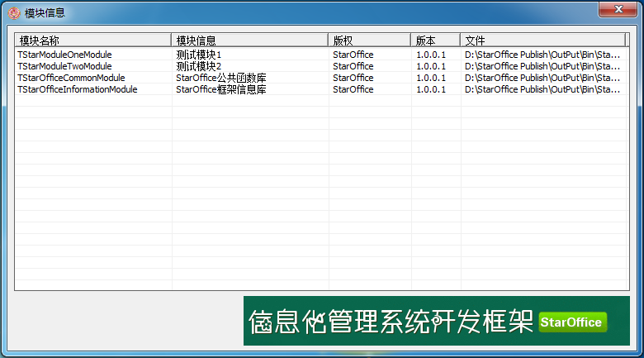Image resolution: width=644 pixels, height=358 pixels.
Task: Click version 1.0.0.1 of TStarOfficeCommonModule
Action: (431, 78)
